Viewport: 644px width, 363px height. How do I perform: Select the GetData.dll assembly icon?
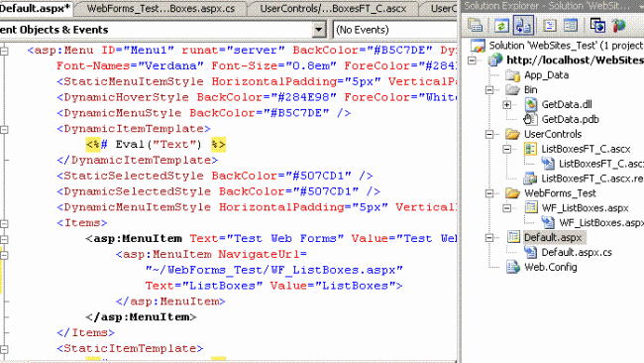point(530,104)
